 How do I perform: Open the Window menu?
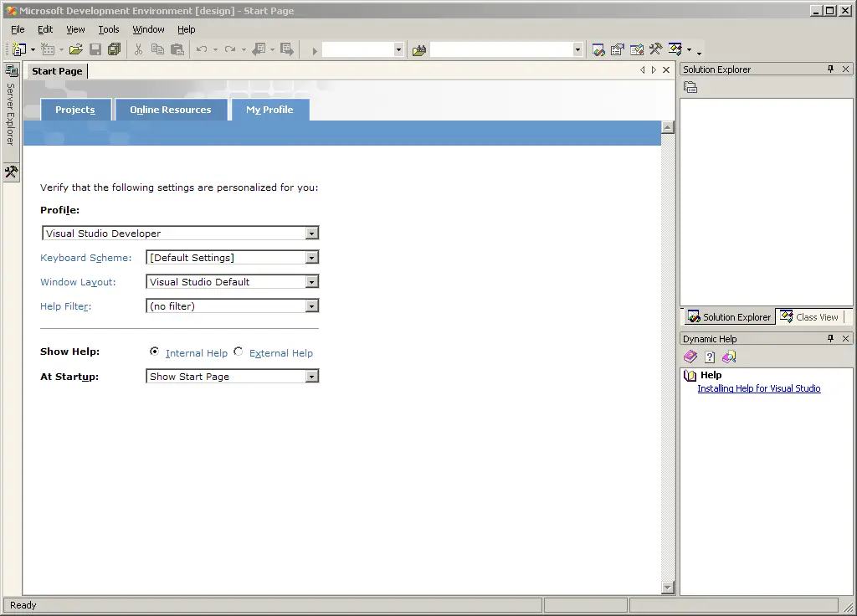point(148,29)
